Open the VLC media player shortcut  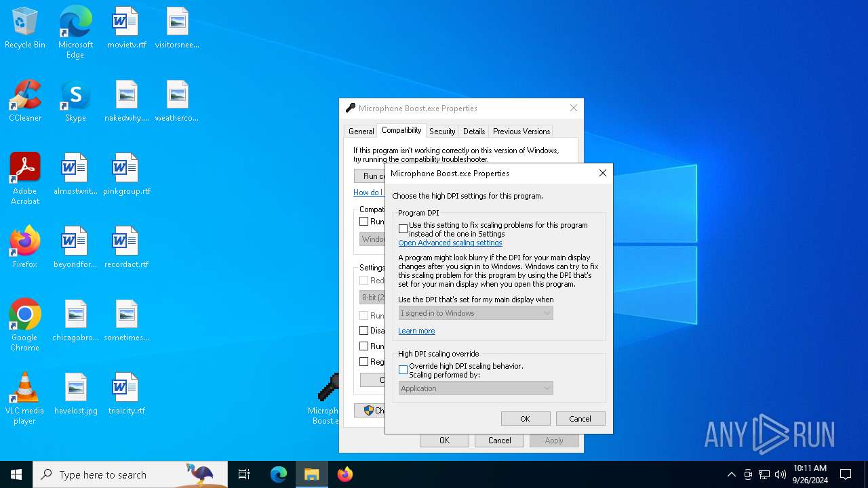[x=25, y=399]
